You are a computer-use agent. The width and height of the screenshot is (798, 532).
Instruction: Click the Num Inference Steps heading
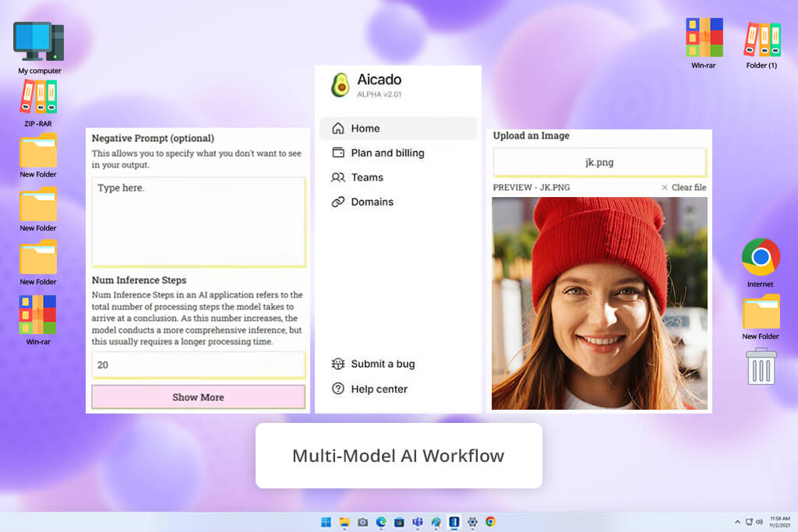click(139, 280)
